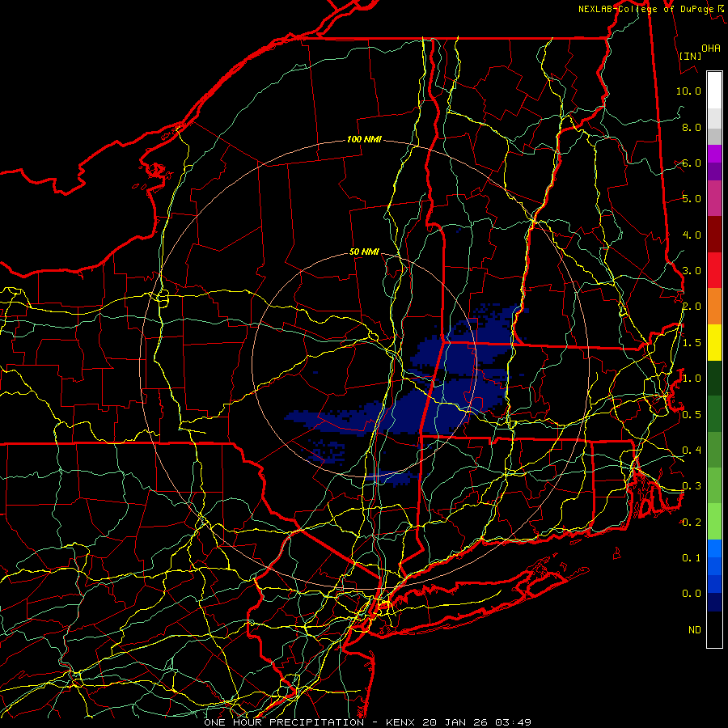728x728 pixels.
Task: Click the [IN] units label
Action: coord(691,56)
